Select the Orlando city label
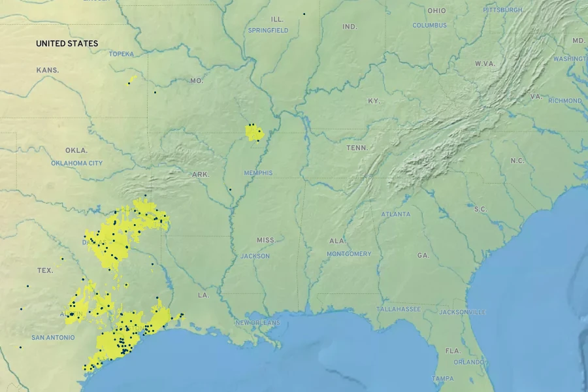The height and width of the screenshot is (392, 588). 468,362
